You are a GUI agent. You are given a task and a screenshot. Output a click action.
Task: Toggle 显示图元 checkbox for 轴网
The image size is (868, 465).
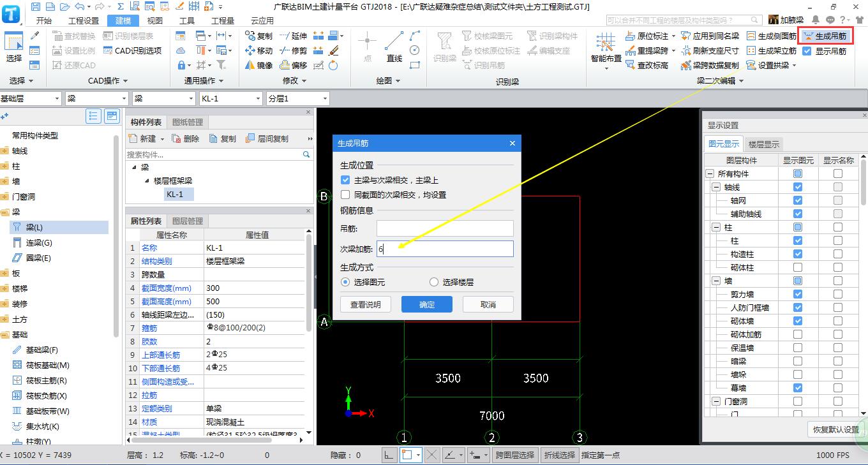798,200
